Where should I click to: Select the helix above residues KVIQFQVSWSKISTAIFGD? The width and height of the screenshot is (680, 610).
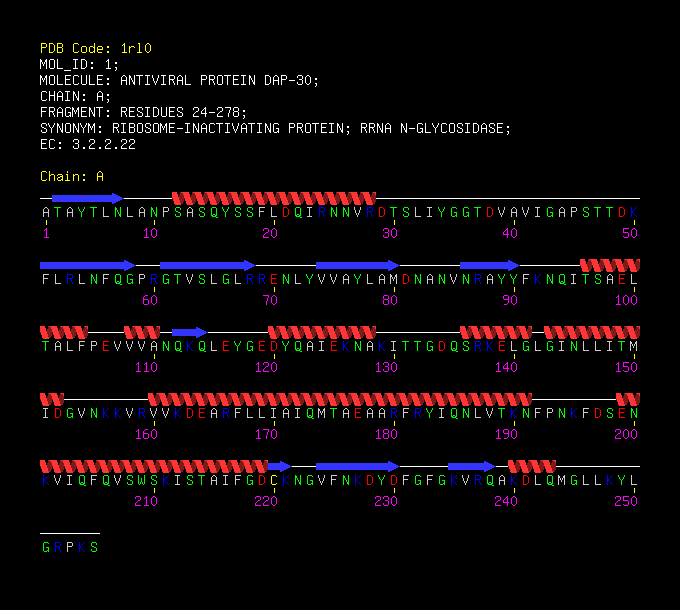(x=154, y=466)
